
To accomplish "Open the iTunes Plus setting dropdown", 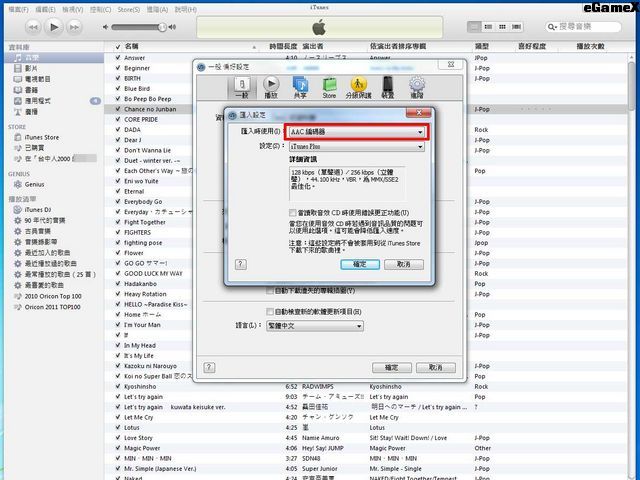I will [357, 146].
